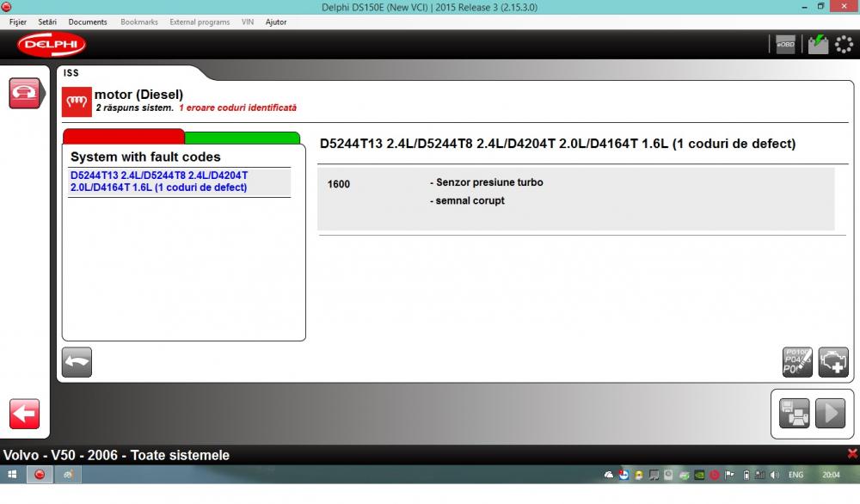Open OneDrive cloud tray icon
Screen dimensions: 860x504
609,475
